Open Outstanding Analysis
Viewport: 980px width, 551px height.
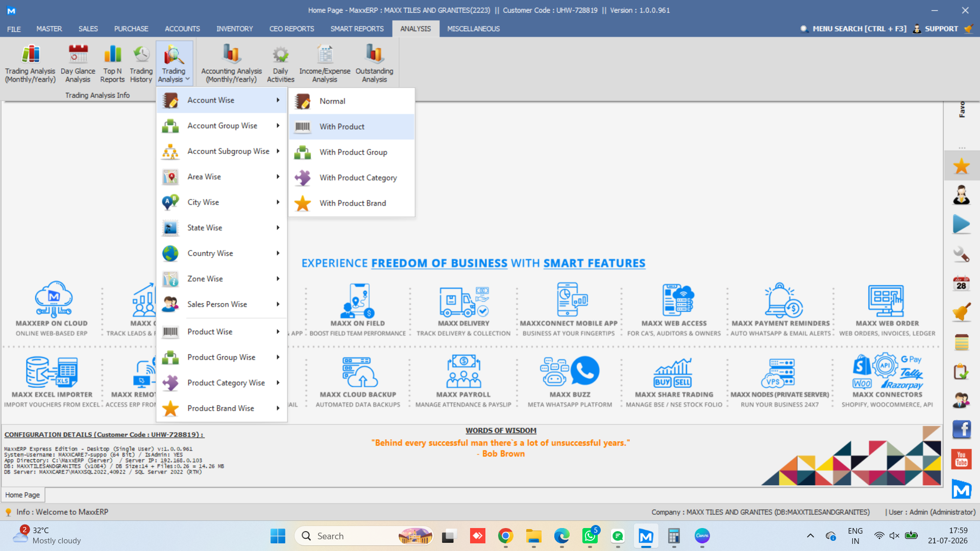tap(374, 64)
